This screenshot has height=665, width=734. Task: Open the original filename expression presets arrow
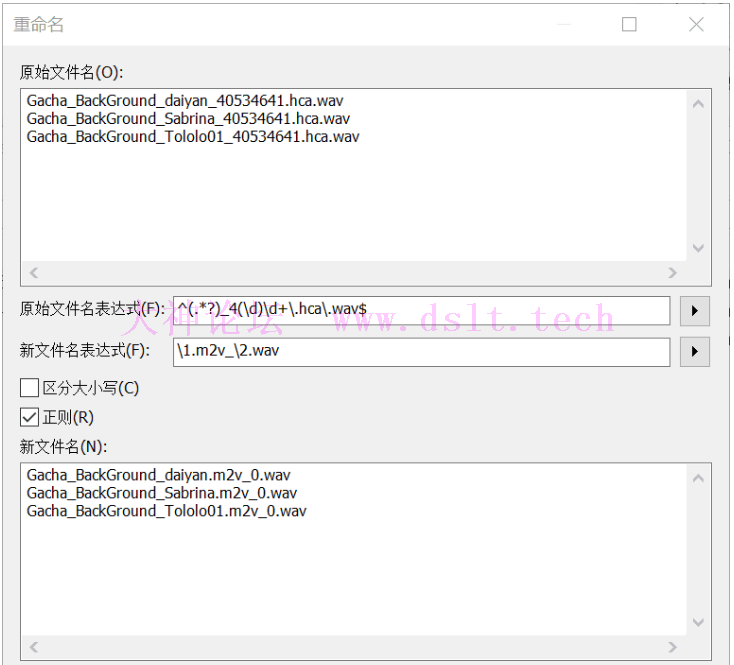694,311
